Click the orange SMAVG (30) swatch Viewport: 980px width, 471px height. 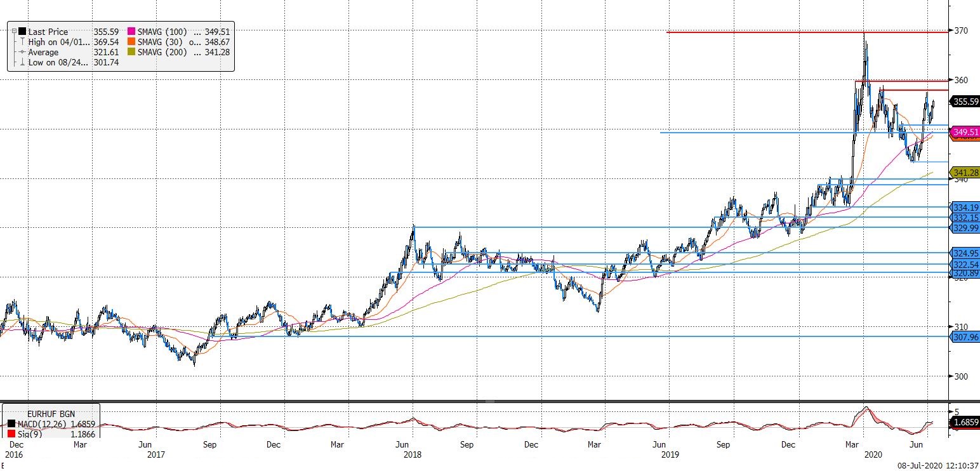(x=131, y=42)
